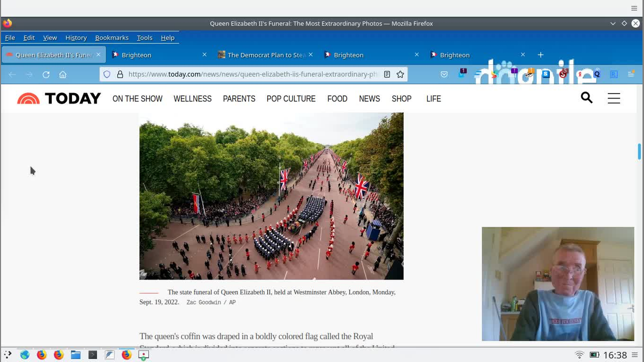Viewport: 644px width, 362px height.
Task: Toggle reader view in the address bar
Action: click(x=387, y=74)
